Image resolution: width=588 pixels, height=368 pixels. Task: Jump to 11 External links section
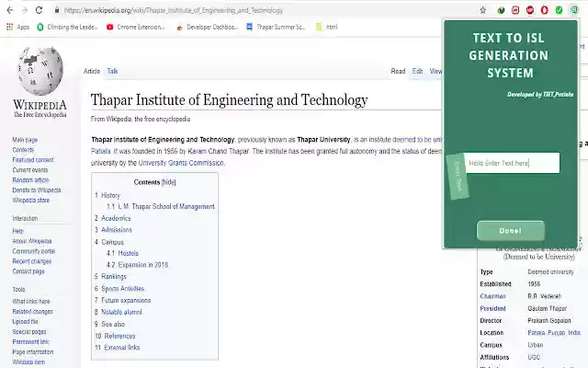(118, 348)
